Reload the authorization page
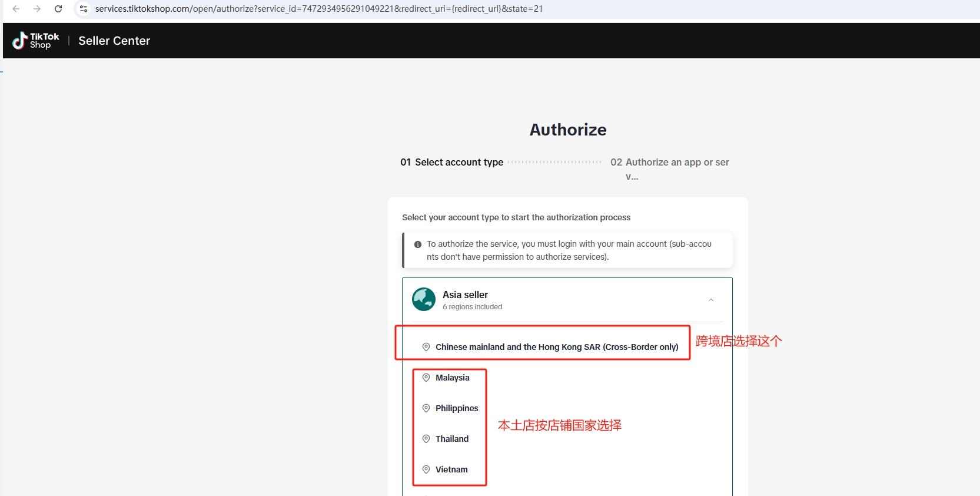This screenshot has height=496, width=980. click(x=58, y=9)
